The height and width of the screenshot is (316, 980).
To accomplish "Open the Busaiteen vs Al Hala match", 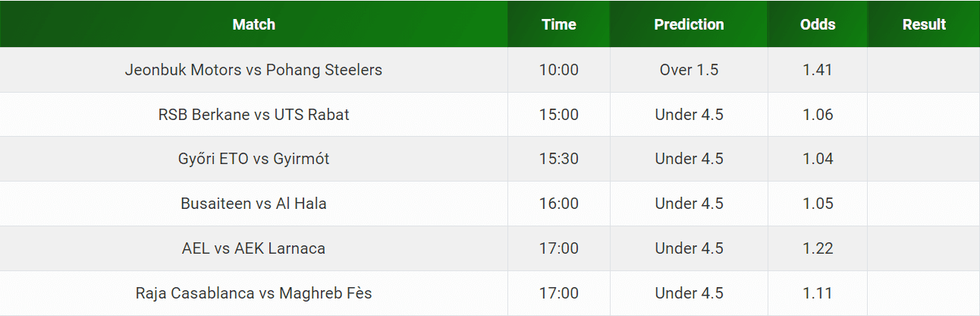I will [253, 204].
